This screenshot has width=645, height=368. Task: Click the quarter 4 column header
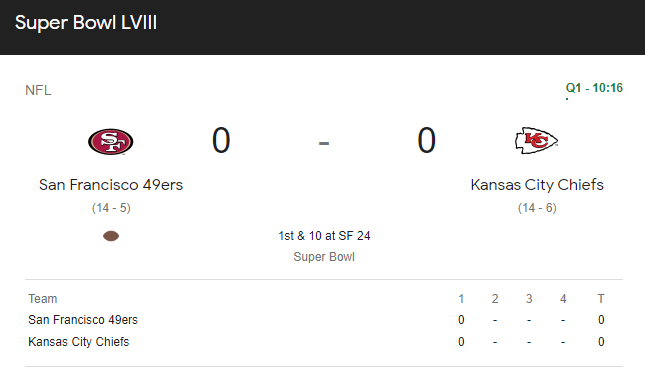coord(563,299)
